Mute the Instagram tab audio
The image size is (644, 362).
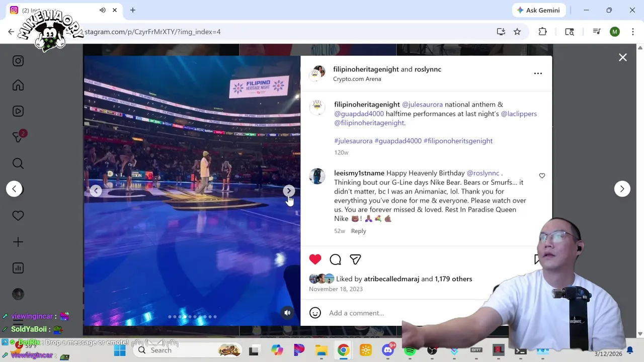(x=103, y=10)
